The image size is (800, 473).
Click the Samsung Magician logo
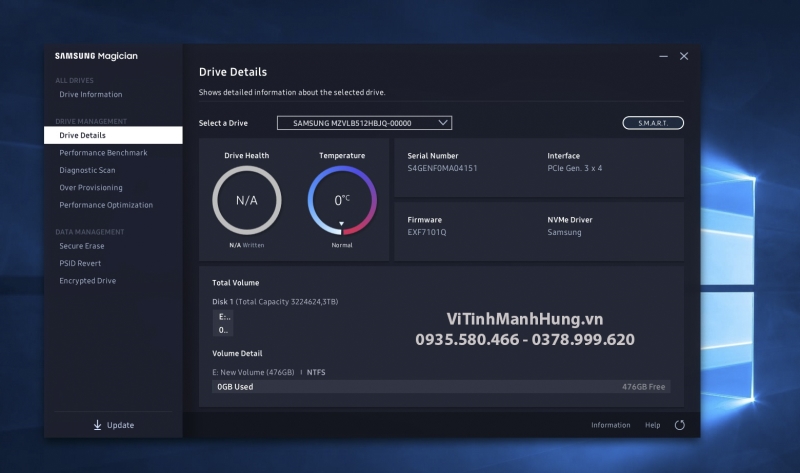click(x=96, y=56)
